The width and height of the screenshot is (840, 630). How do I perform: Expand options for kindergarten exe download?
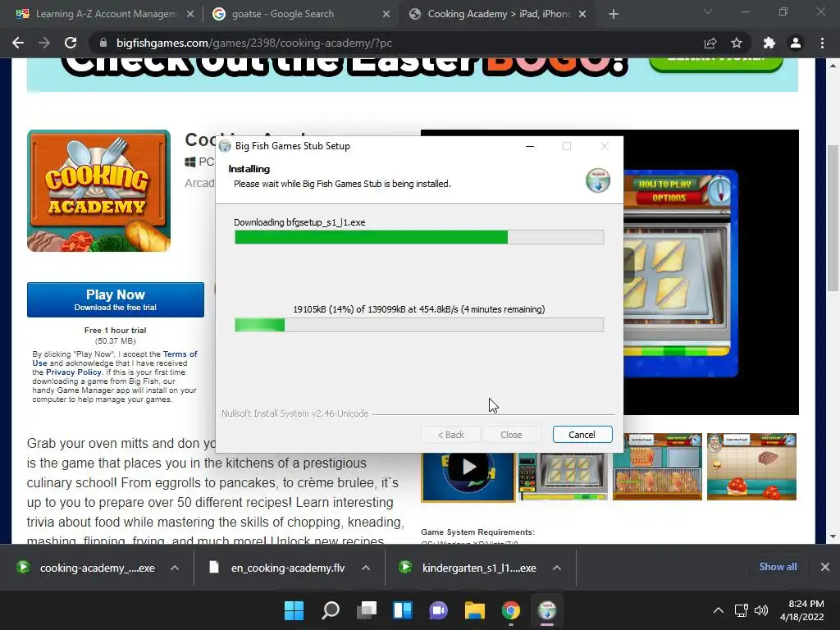coord(557,568)
